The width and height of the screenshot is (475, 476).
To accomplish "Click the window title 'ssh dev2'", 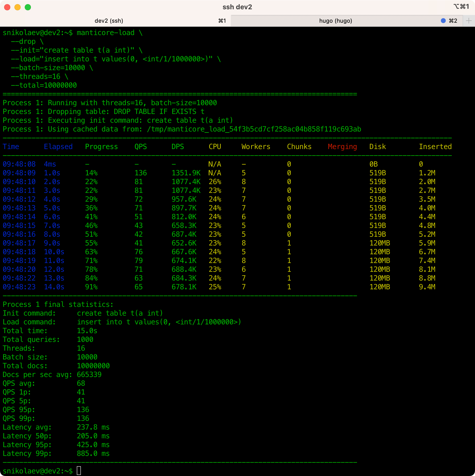I will [x=237, y=7].
